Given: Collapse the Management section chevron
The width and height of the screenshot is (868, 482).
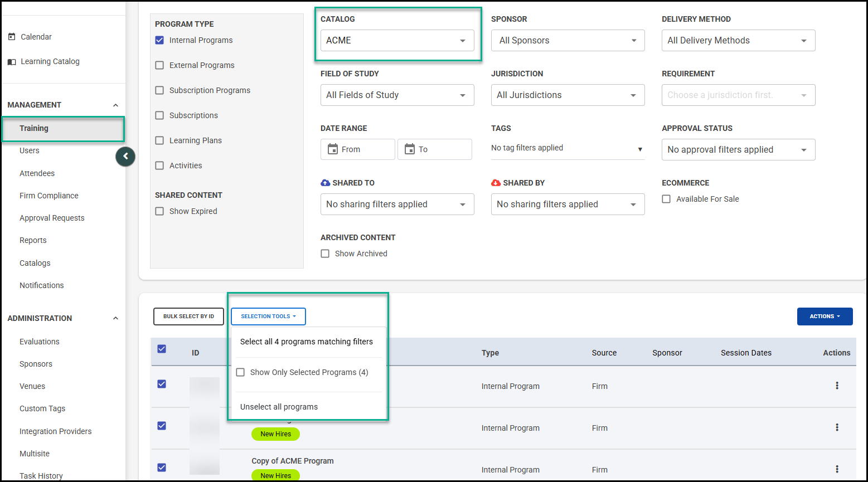Looking at the screenshot, I should pos(115,105).
